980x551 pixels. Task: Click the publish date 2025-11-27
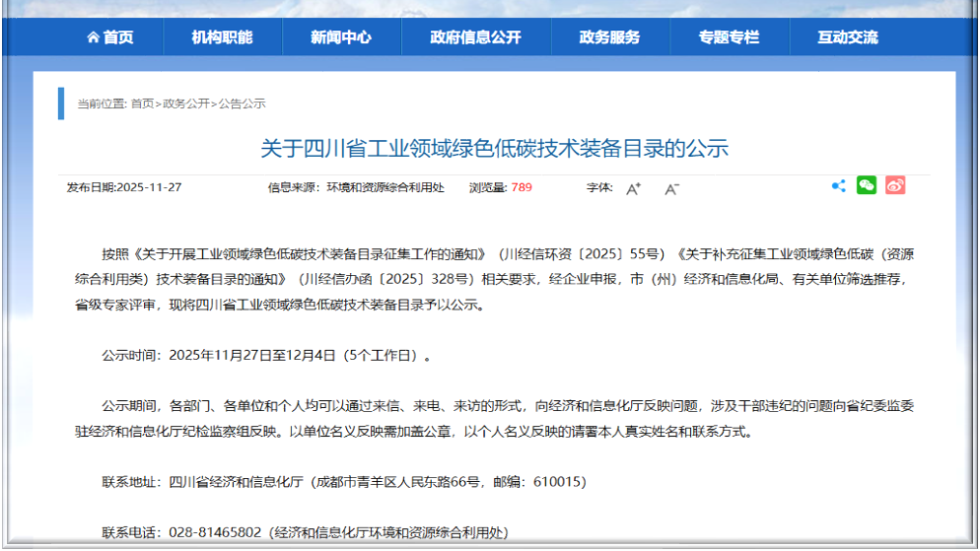point(149,187)
